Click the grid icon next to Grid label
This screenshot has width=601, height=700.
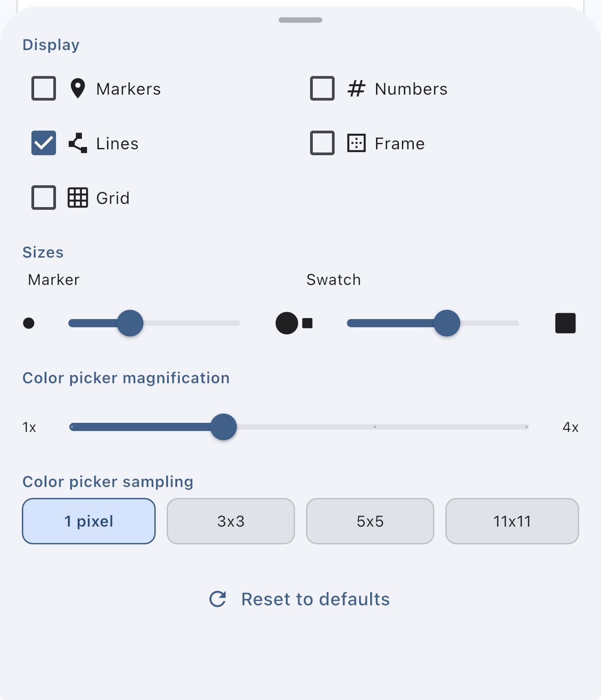[x=77, y=198]
